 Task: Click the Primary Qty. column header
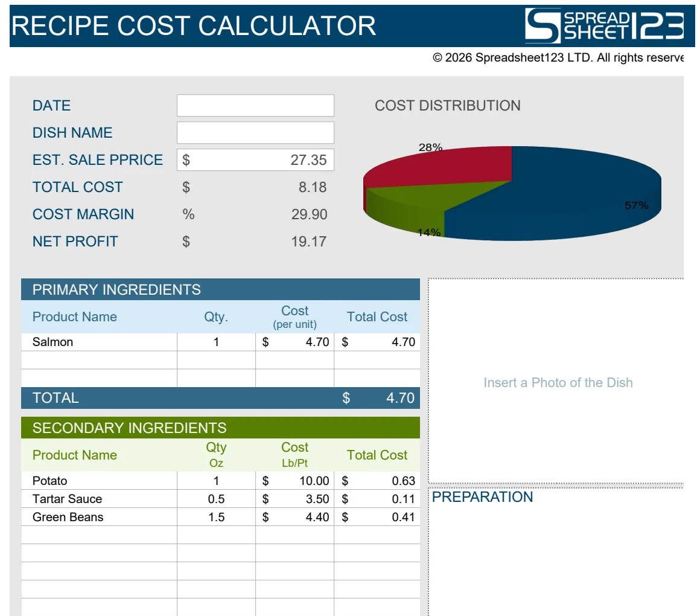[x=216, y=316]
